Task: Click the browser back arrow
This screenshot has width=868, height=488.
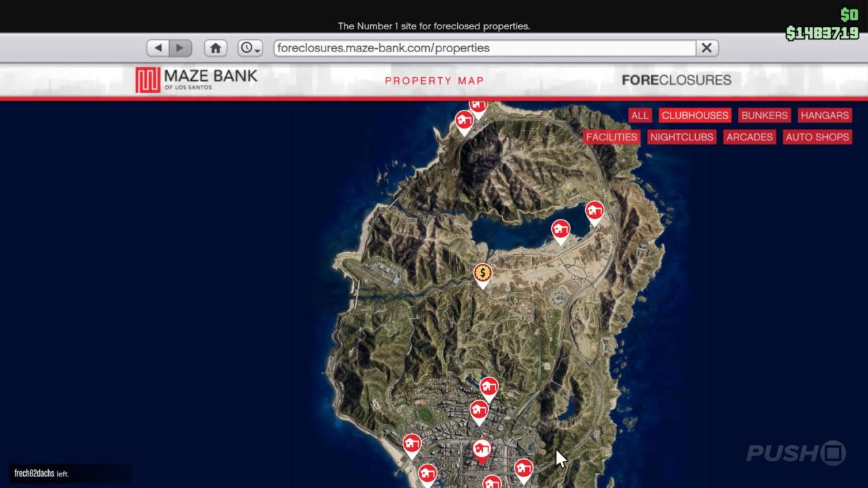Action: tap(158, 47)
